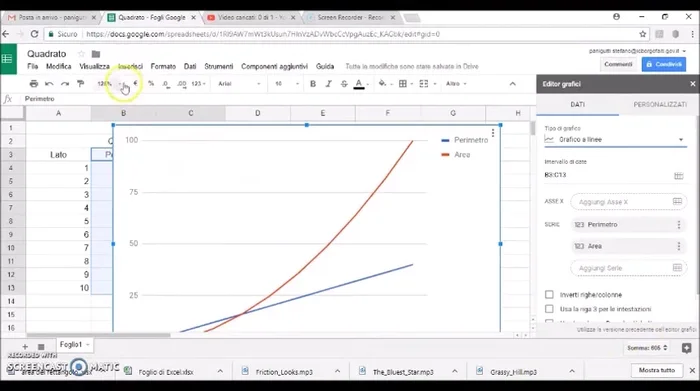Open the fill color picker
This screenshot has width=700, height=391.
point(383,83)
